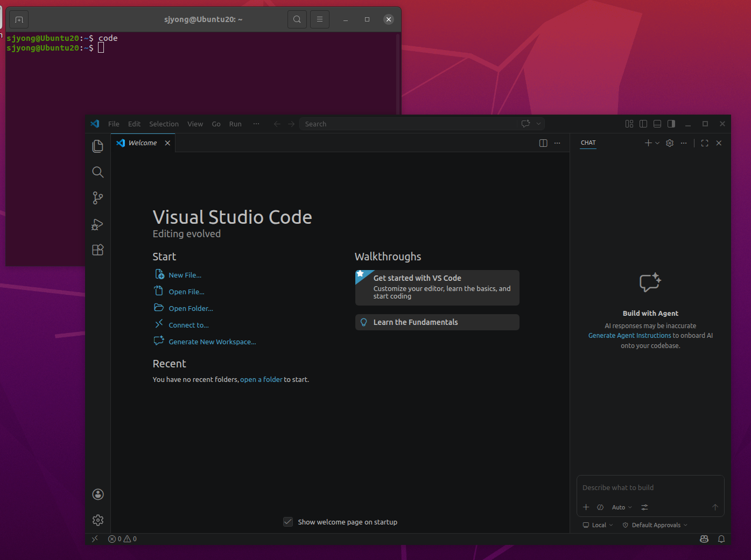Go back with the navigation arrow
Viewport: 751px width, 560px height.
point(277,124)
